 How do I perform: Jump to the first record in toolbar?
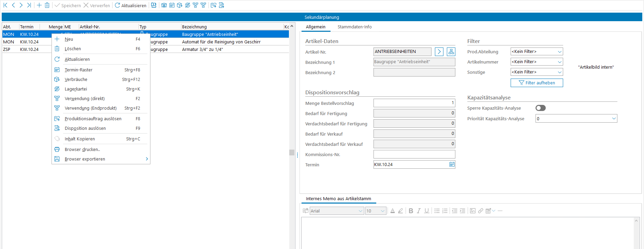(5, 5)
